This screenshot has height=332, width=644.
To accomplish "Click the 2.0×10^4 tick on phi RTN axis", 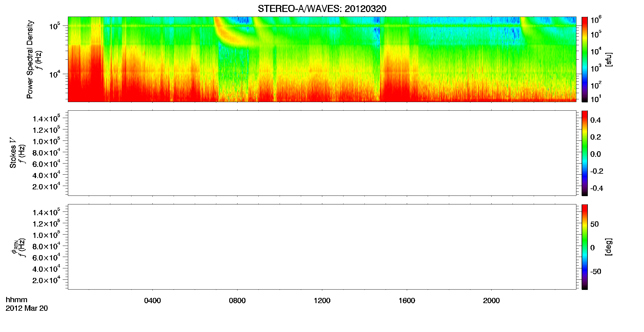I will coord(46,280).
